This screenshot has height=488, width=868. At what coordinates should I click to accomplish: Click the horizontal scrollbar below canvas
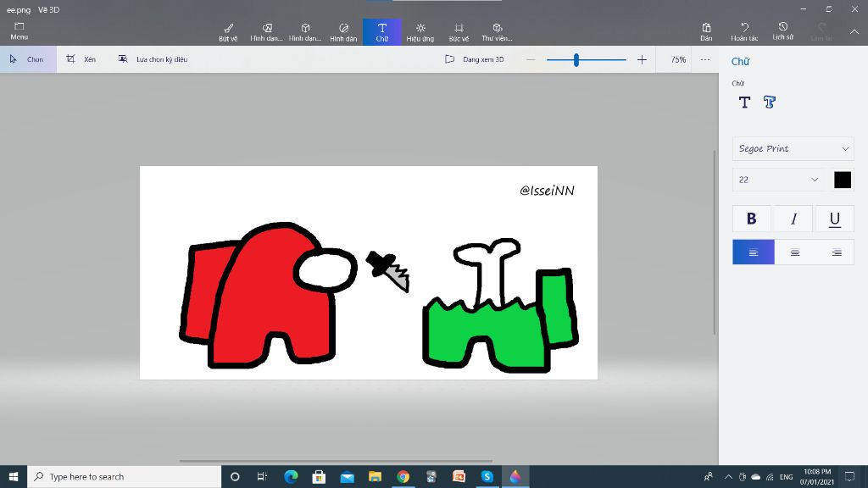point(336,460)
